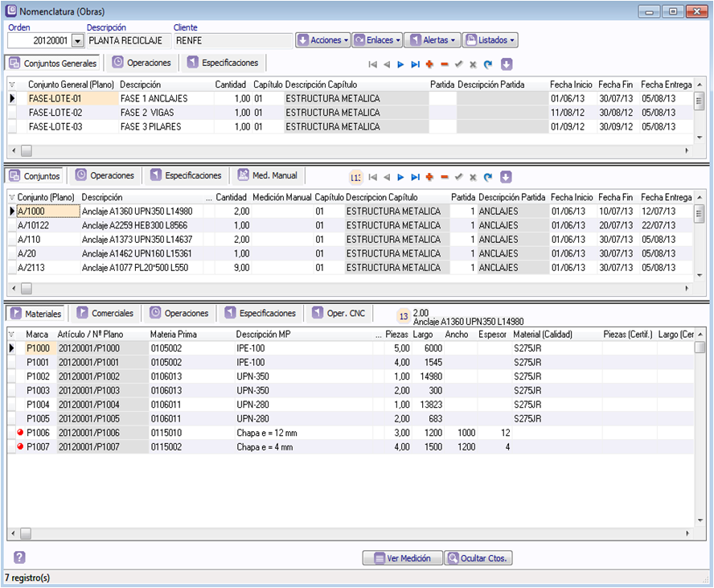Switch to the Med. Manual tab
The width and height of the screenshot is (714, 588).
(268, 175)
